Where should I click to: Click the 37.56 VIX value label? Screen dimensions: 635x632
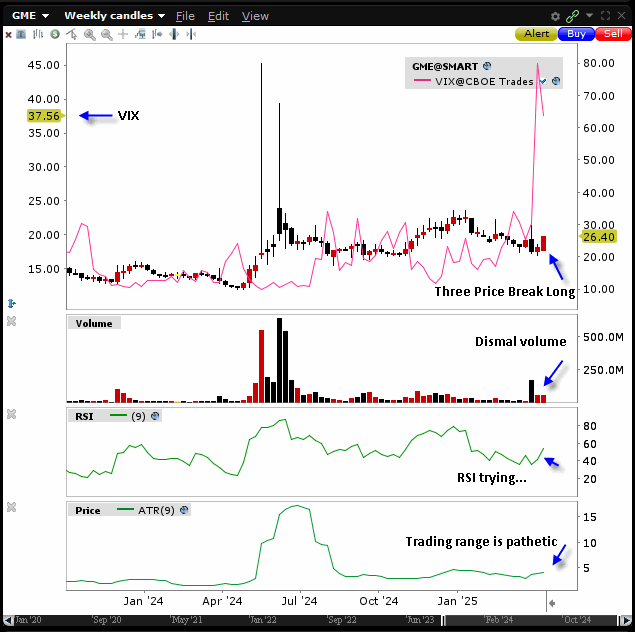[x=44, y=116]
